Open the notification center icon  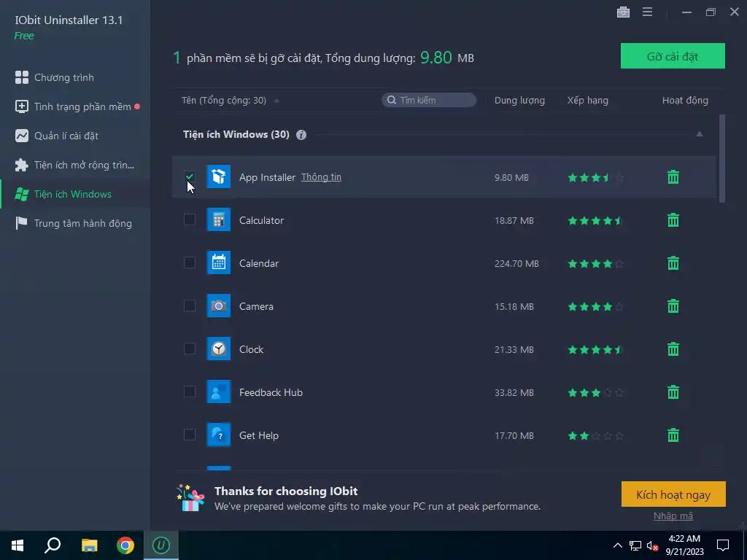723,545
